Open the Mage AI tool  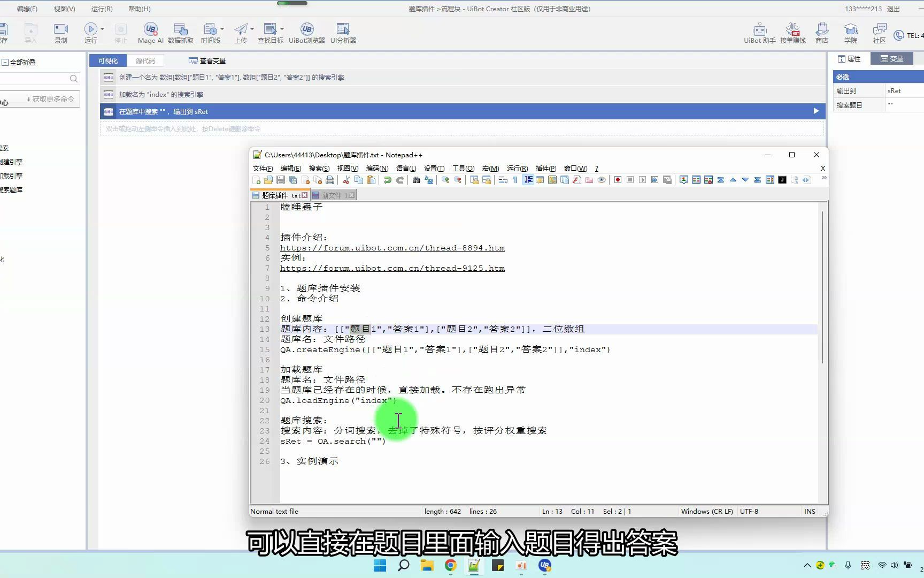click(x=150, y=33)
